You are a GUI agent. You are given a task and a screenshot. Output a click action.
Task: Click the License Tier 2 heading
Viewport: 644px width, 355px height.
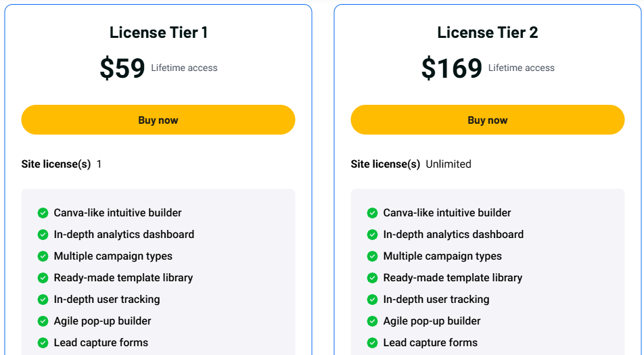487,32
